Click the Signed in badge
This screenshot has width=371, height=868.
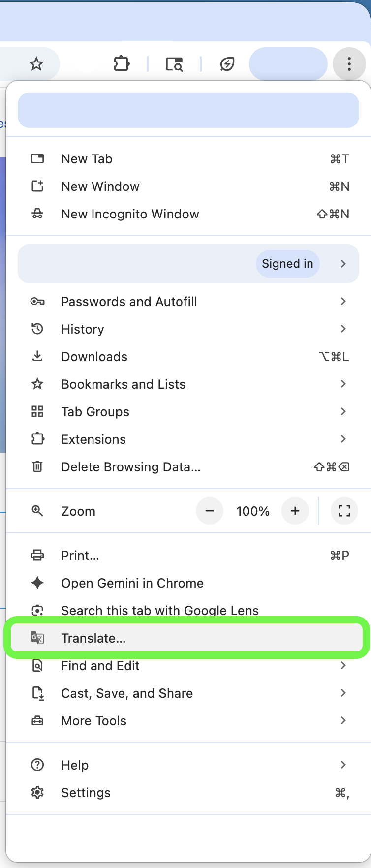287,264
